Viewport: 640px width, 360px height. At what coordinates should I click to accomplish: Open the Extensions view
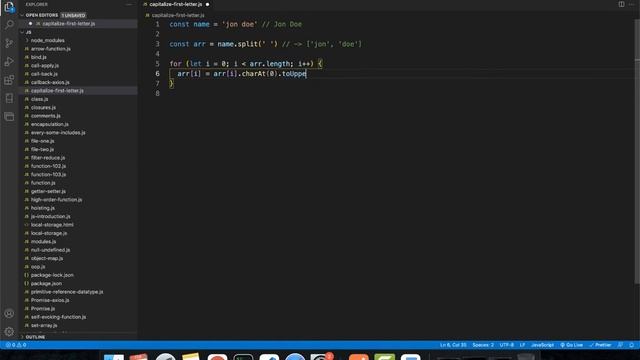[x=9, y=80]
